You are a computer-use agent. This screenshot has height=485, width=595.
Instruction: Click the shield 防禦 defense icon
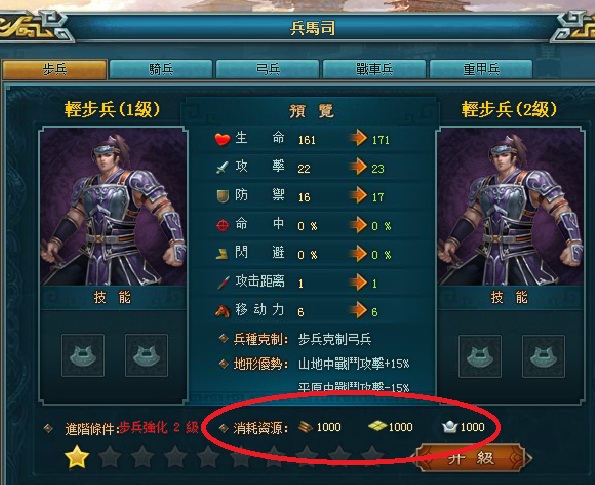pos(223,196)
